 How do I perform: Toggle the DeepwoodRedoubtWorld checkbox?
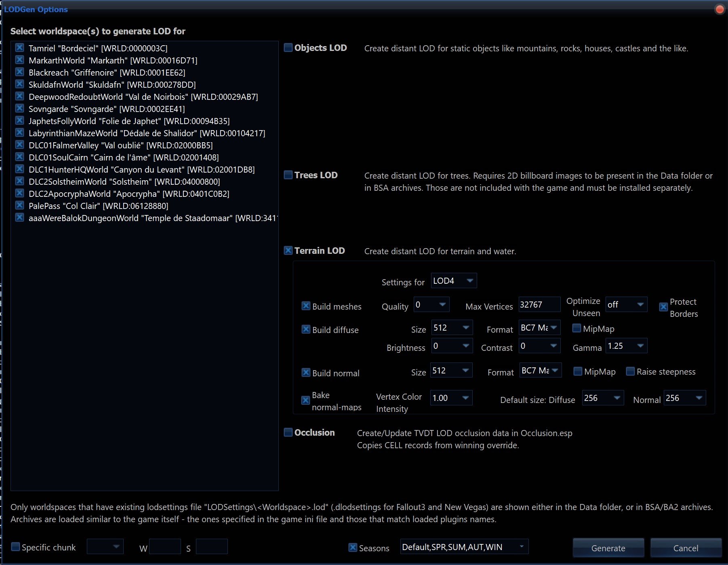click(x=19, y=96)
